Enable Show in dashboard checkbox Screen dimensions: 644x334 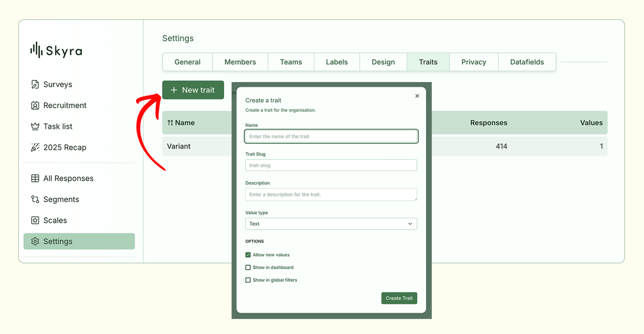point(248,267)
